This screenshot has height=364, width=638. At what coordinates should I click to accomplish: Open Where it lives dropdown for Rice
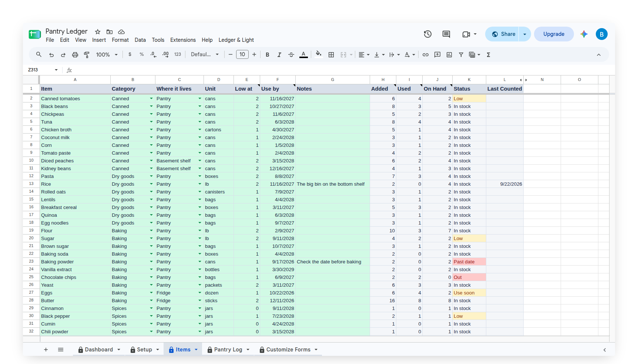(200, 184)
